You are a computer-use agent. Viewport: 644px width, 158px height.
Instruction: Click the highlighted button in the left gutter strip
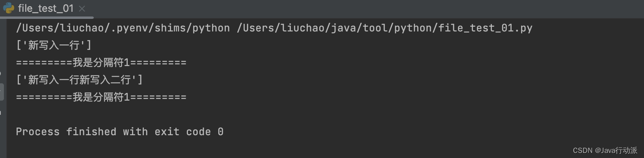pos(2,92)
